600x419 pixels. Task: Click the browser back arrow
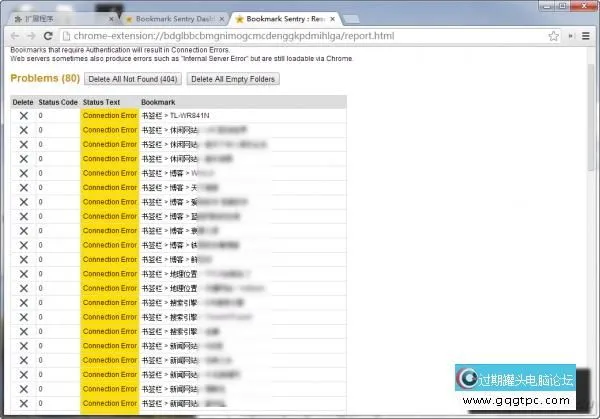click(x=11, y=35)
